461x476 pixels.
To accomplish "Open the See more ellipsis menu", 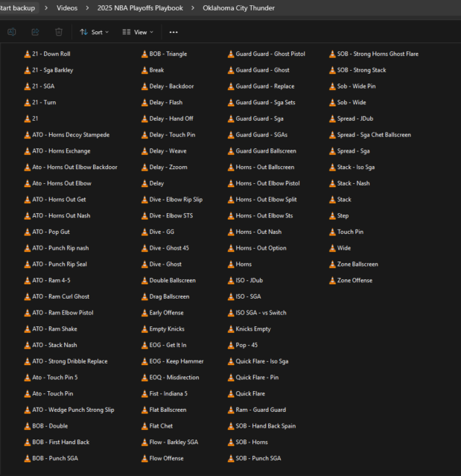I will tap(174, 32).
